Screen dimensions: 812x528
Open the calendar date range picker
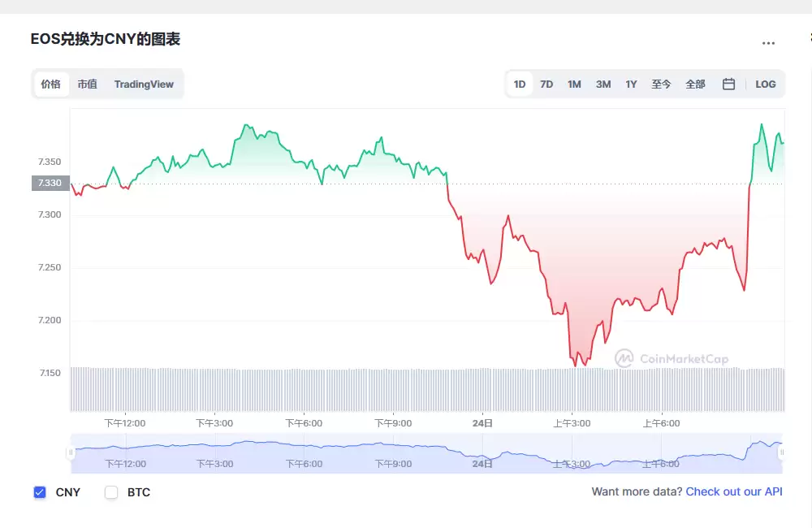point(728,84)
